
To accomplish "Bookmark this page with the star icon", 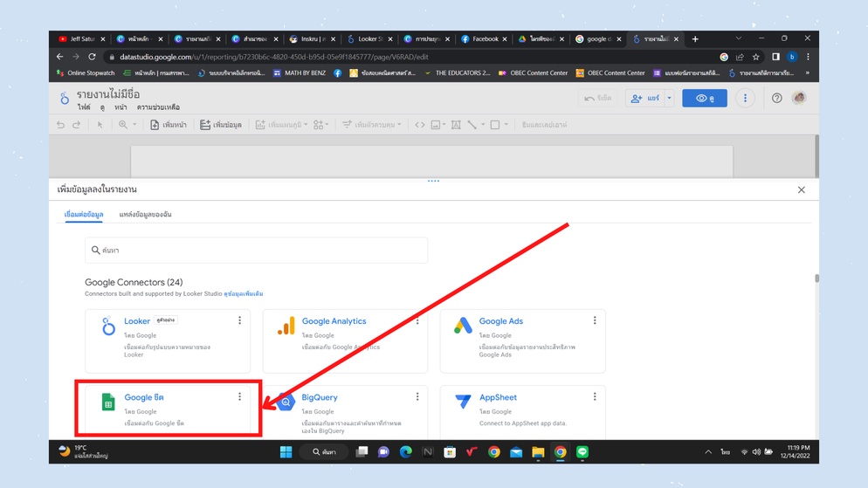I will 755,57.
